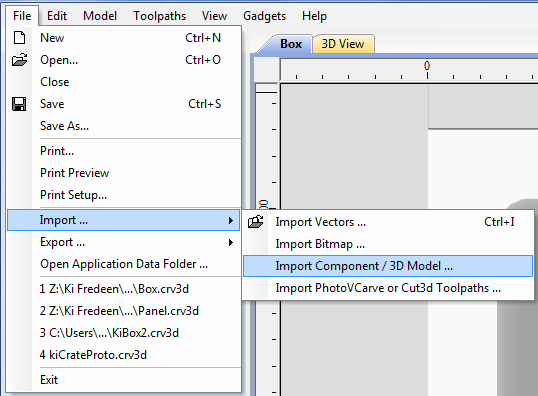538x396 pixels.
Task: Select the Box tab
Action: (x=291, y=44)
